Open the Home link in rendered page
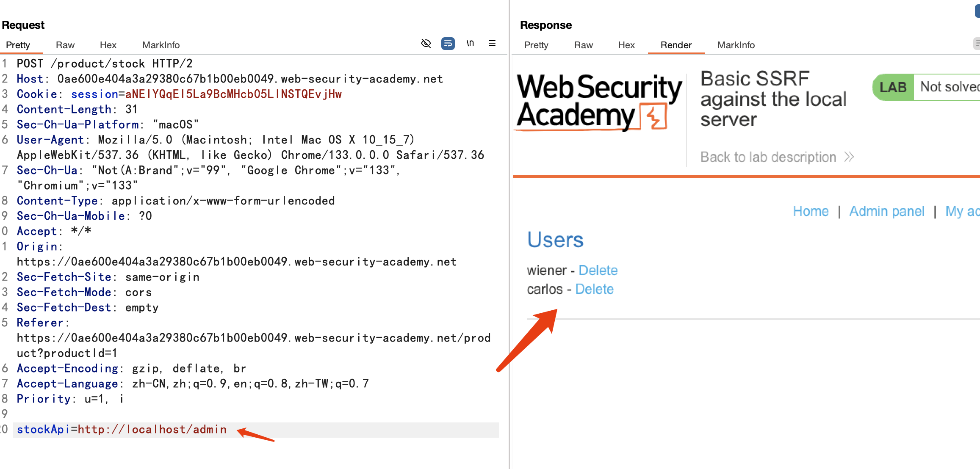Screen dimensions: 980x469 coord(811,211)
